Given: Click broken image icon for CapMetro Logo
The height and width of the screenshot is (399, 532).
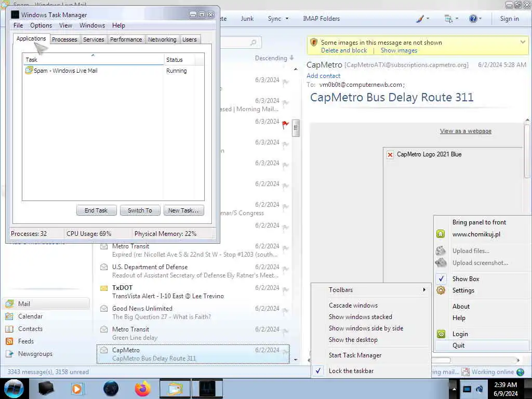Looking at the screenshot, I should point(390,155).
